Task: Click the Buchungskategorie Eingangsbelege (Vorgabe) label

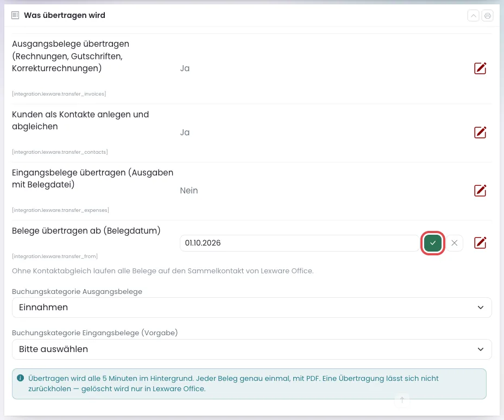Action: 95,333
